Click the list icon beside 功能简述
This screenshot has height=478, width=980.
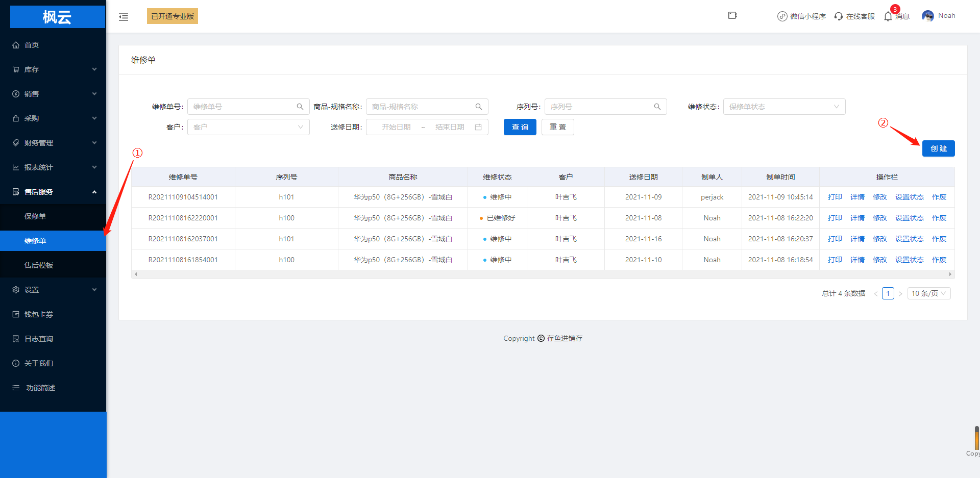16,388
